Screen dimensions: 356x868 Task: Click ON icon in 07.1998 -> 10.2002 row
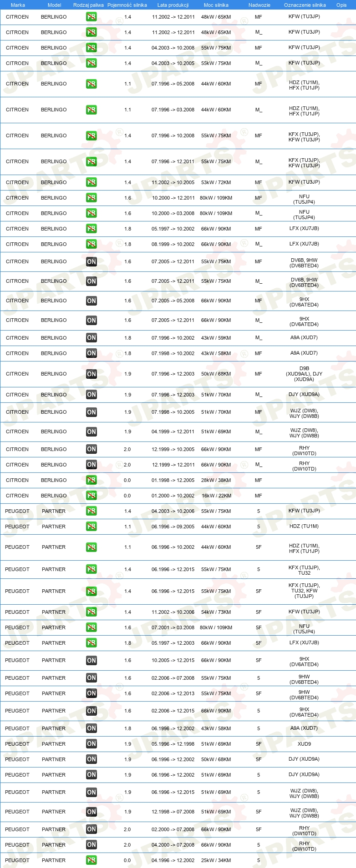click(x=92, y=353)
